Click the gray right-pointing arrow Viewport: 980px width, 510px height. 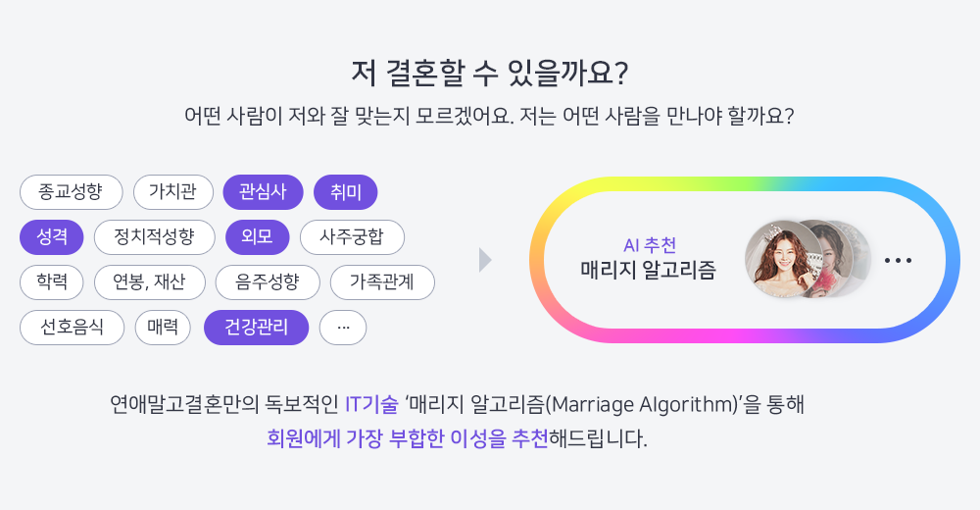click(485, 260)
